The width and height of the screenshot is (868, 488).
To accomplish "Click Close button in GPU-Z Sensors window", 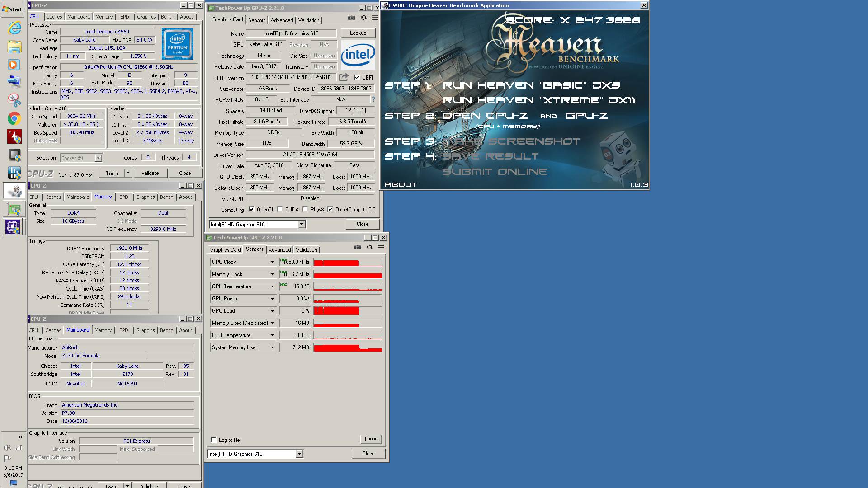I will coord(368,454).
